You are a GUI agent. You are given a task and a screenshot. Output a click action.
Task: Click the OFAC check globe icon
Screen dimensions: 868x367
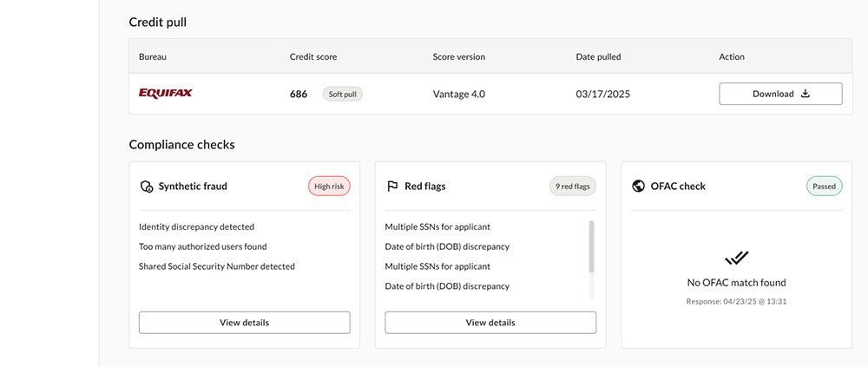638,186
